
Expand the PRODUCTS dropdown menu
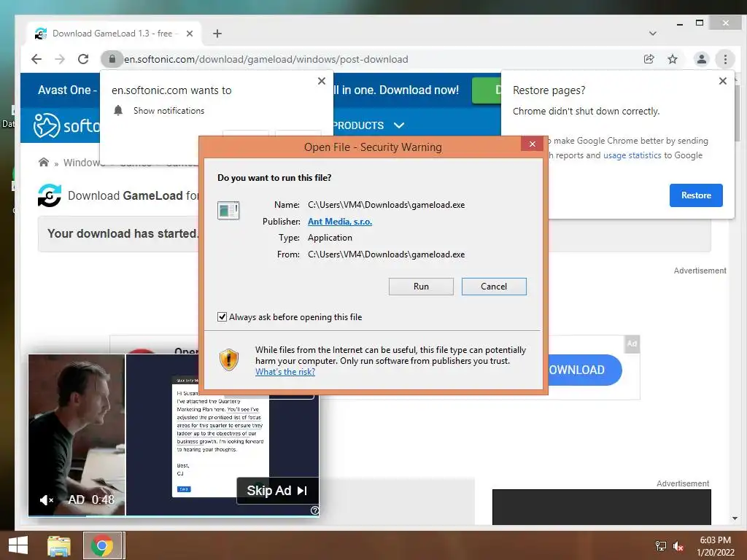pos(368,125)
